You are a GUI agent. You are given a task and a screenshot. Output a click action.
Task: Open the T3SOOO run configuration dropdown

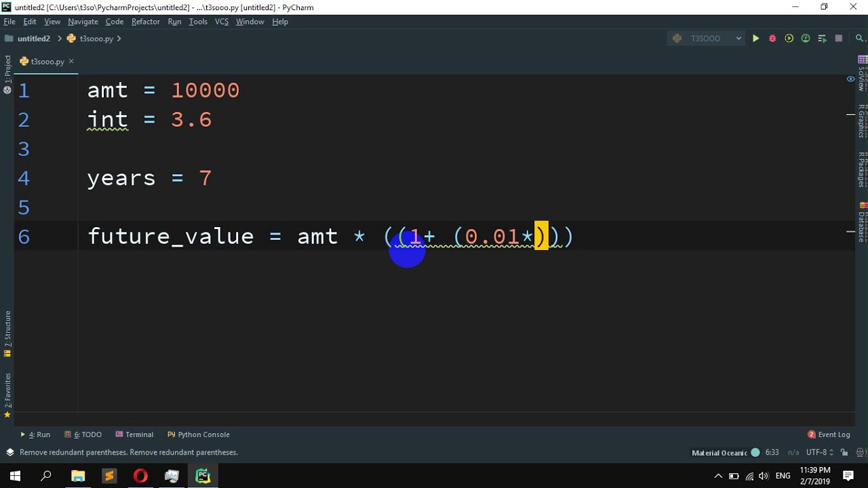tap(707, 39)
